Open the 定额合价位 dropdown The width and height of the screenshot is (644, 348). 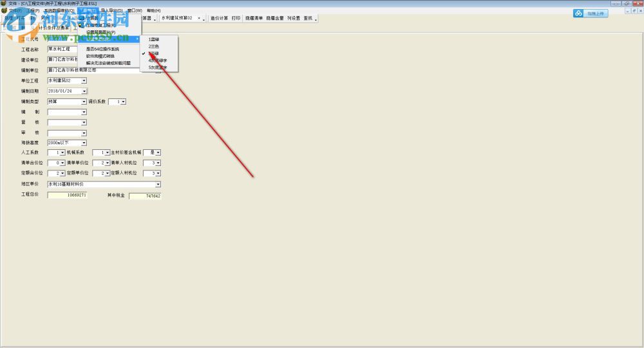[x=62, y=174]
